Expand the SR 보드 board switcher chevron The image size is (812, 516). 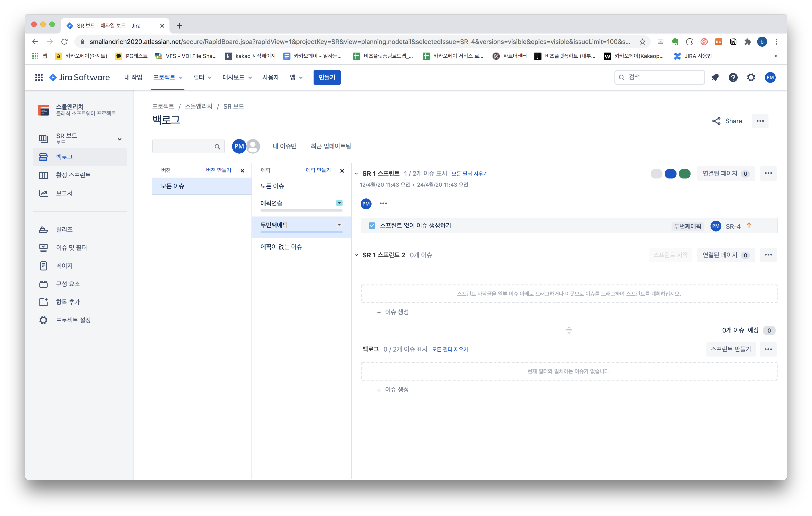click(119, 139)
